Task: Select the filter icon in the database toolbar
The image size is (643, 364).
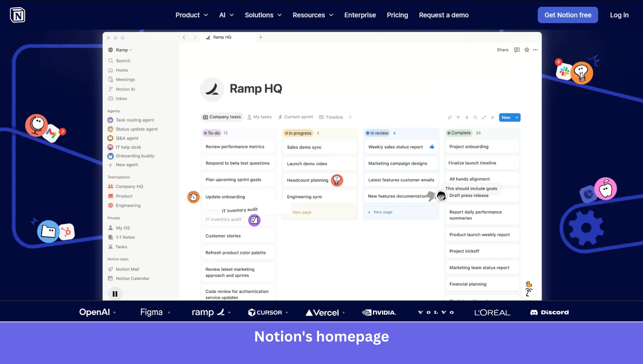Action: point(458,117)
